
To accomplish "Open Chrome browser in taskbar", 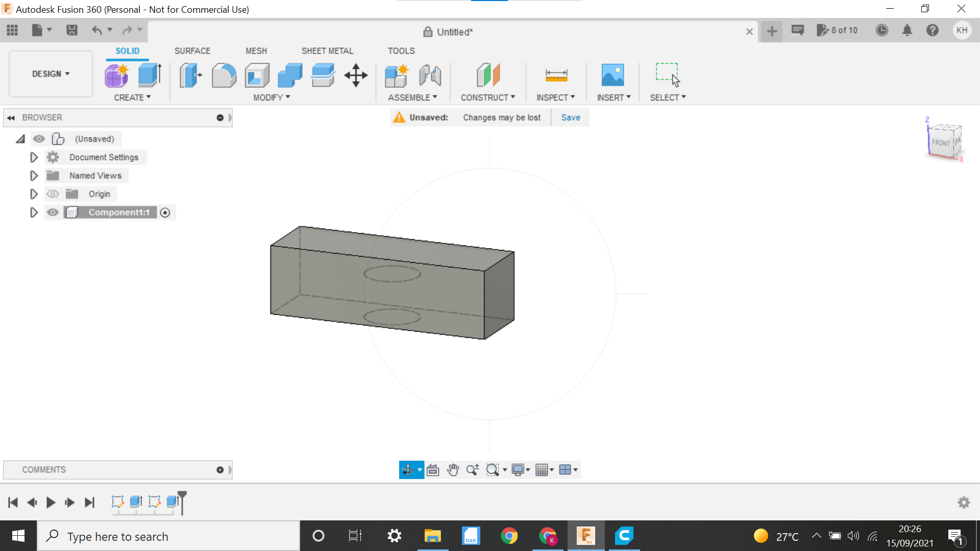I will pos(509,536).
